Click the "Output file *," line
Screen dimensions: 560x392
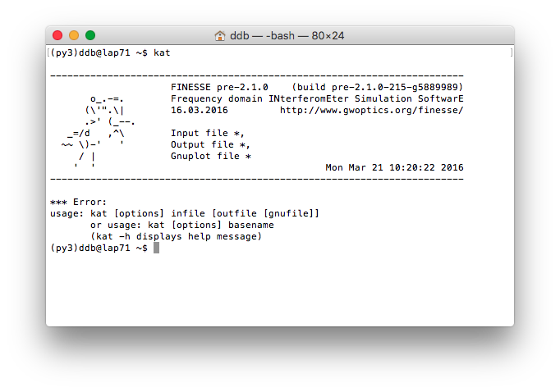210,144
